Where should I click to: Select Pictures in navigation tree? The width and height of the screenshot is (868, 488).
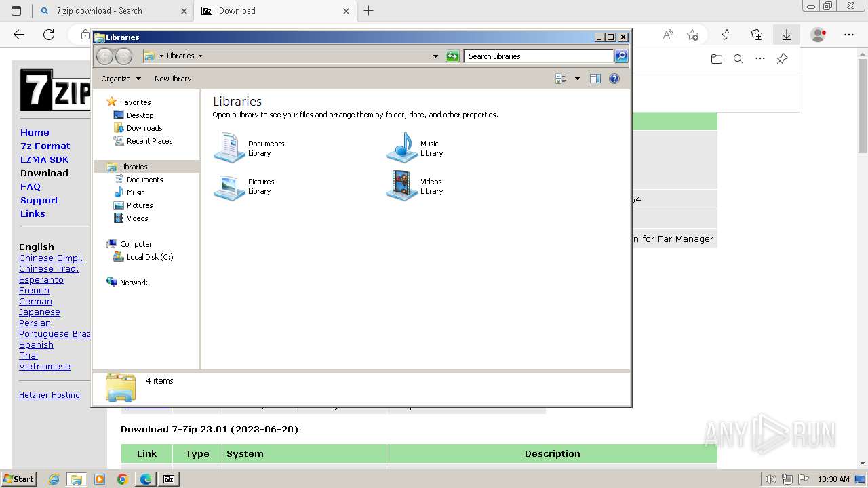tap(140, 205)
